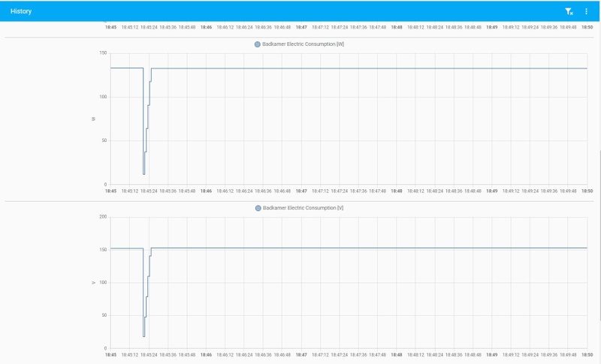
Task: Select the 18:45:24 tick on the watt chart axis
Action: point(149,191)
